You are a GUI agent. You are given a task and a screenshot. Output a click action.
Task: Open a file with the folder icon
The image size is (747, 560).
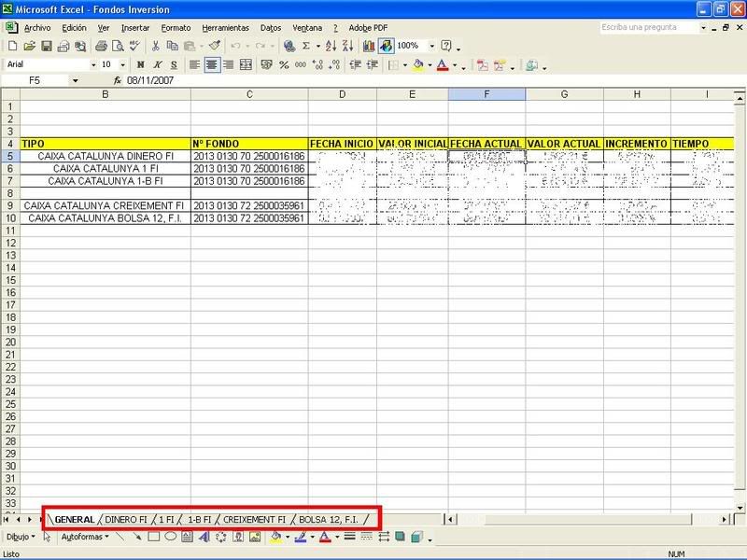pos(30,46)
